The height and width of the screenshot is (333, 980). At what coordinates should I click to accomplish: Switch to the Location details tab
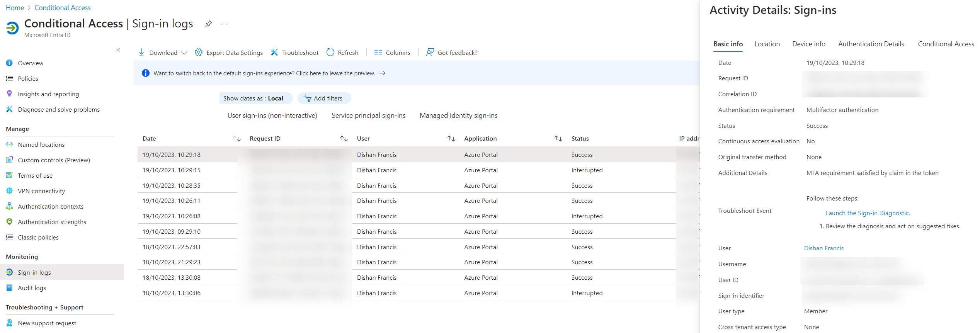tap(767, 44)
